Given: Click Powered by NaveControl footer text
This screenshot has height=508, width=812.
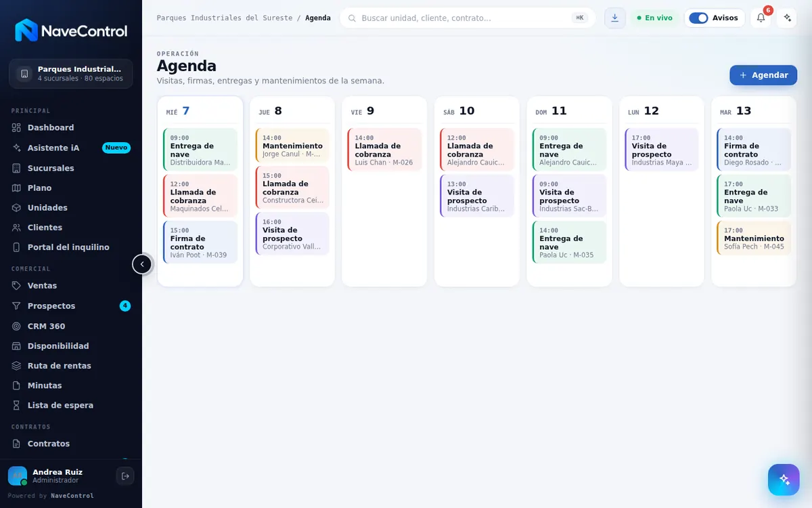Looking at the screenshot, I should tap(51, 496).
